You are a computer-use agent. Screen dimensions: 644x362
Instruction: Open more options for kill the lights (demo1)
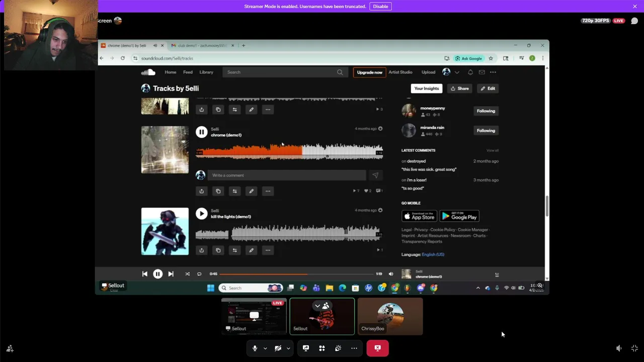point(268,250)
